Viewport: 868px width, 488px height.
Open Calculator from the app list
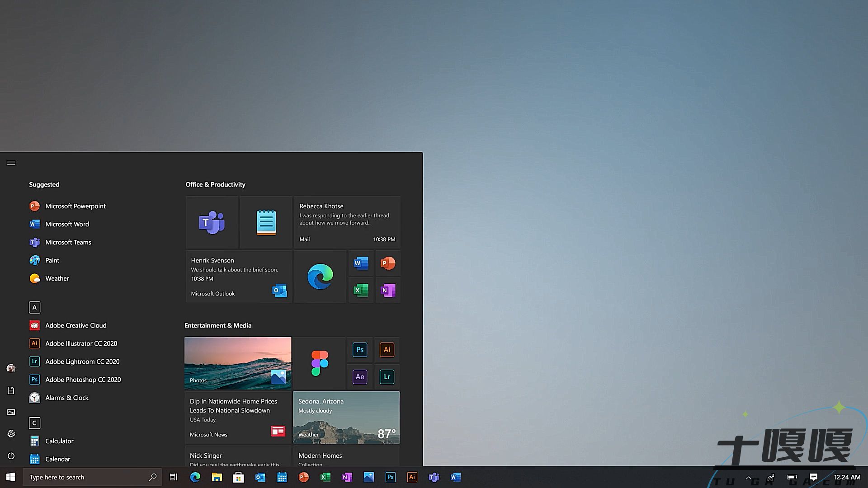pos(52,441)
